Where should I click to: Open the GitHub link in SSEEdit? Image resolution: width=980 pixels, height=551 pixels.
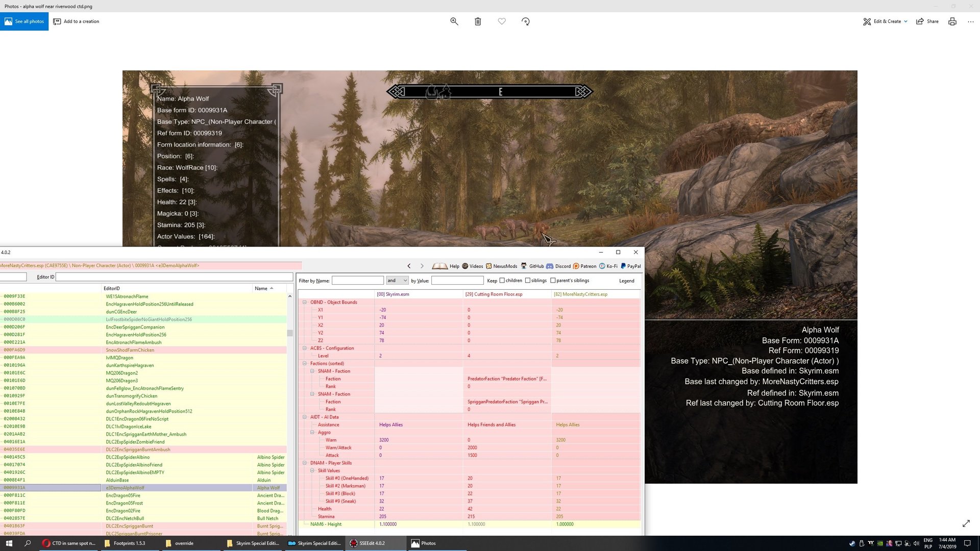(x=532, y=266)
